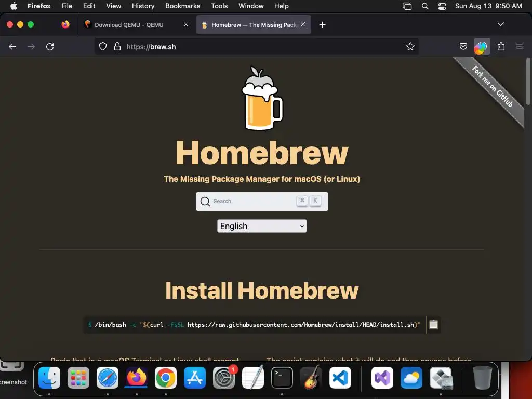The width and height of the screenshot is (532, 399).
Task: Open the tracking protection shield icon
Action: (x=103, y=46)
